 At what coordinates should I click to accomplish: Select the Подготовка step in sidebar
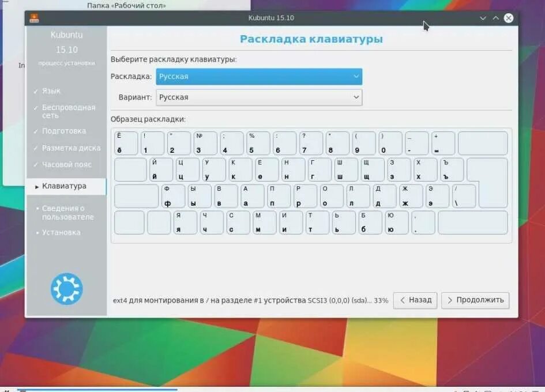(x=63, y=131)
